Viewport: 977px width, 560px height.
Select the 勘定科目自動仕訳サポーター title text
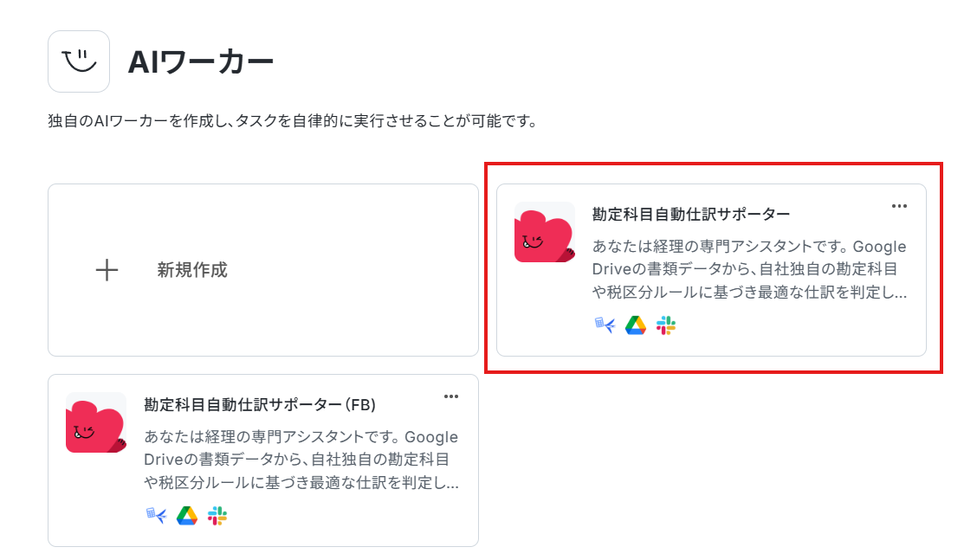pos(691,215)
